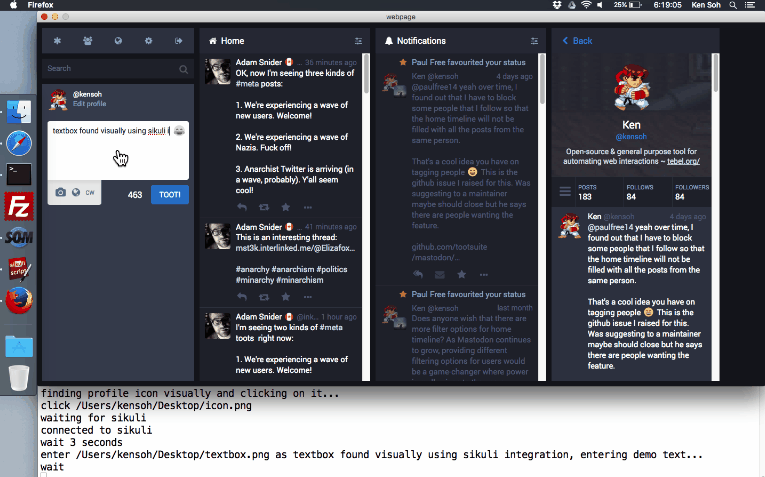The image size is (765, 477).
Task: Open Firefox from the Dock
Action: [x=19, y=300]
